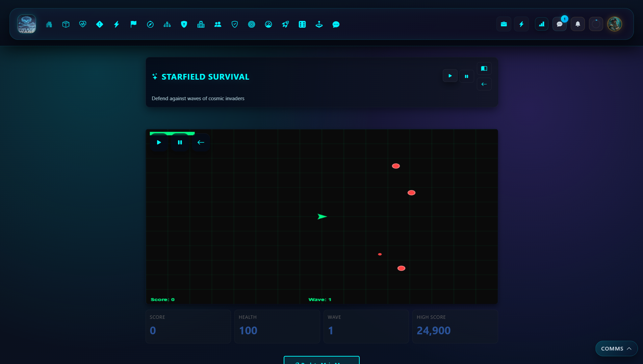The height and width of the screenshot is (364, 643).
Task: Click the pause button inside game canvas
Action: tap(180, 142)
